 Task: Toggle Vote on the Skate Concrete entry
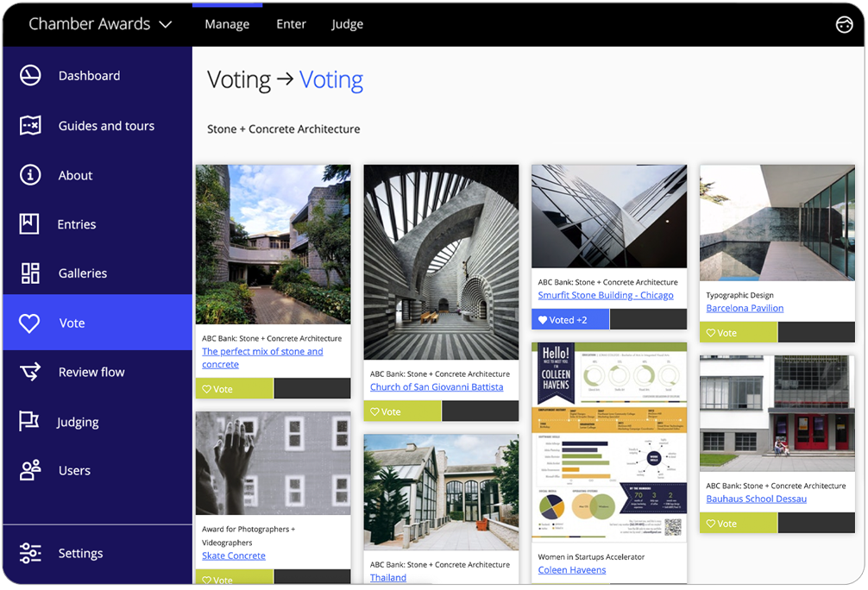point(234,578)
